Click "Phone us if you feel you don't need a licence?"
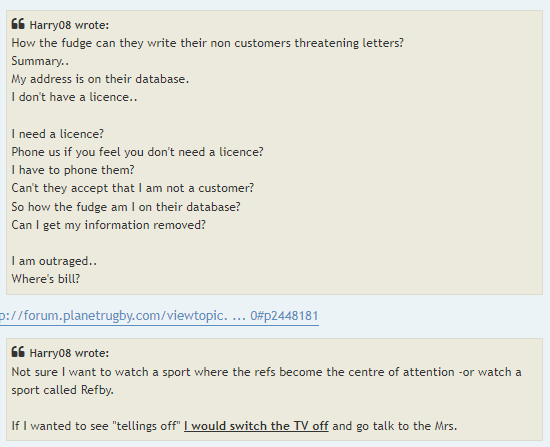This screenshot has height=447, width=550. tap(137, 152)
